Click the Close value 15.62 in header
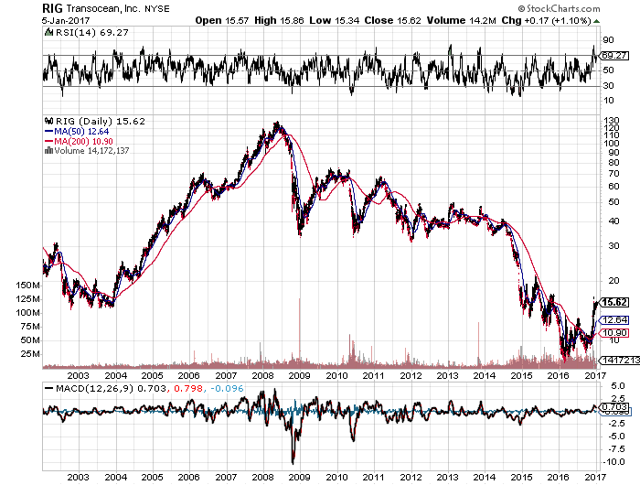 [x=409, y=21]
